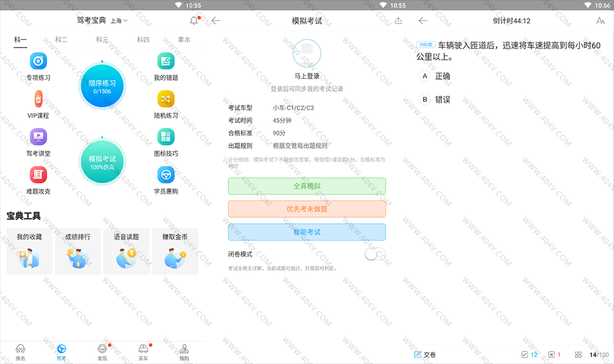Open the 我的收藏 tool card
The height and width of the screenshot is (364, 614).
[29, 251]
